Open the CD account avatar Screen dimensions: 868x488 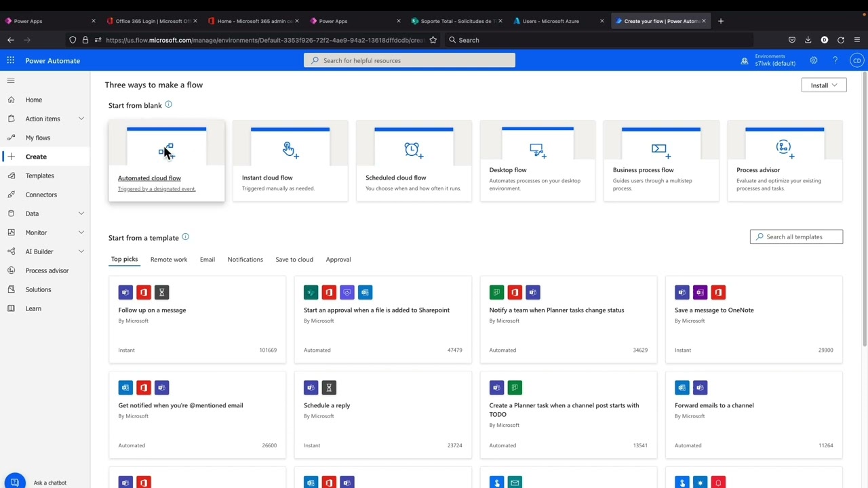click(857, 60)
